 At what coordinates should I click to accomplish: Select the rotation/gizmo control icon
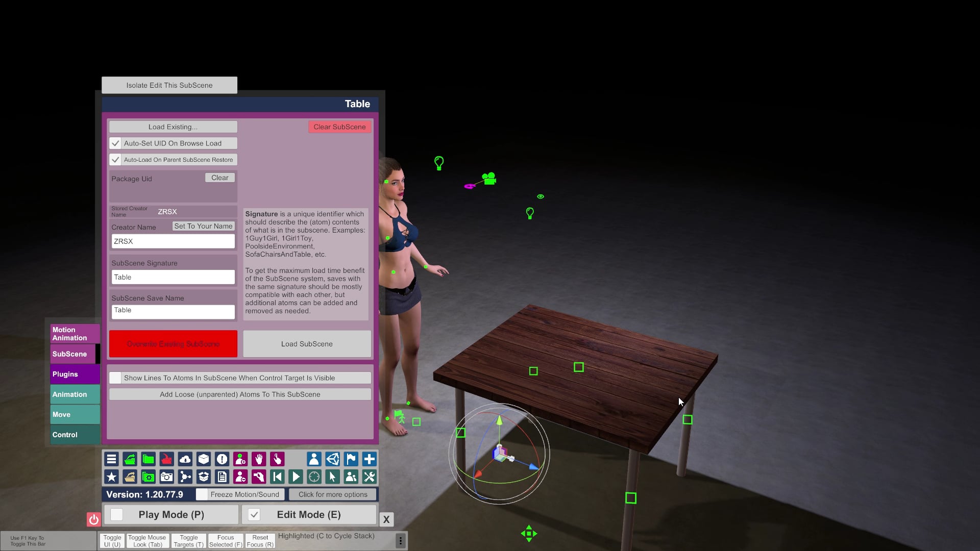point(314,477)
